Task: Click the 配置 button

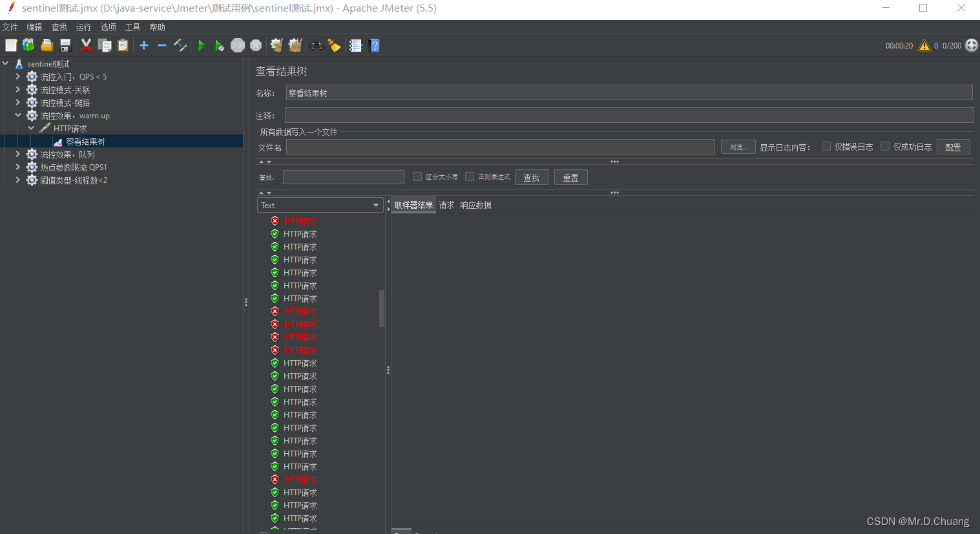Action: coord(954,147)
